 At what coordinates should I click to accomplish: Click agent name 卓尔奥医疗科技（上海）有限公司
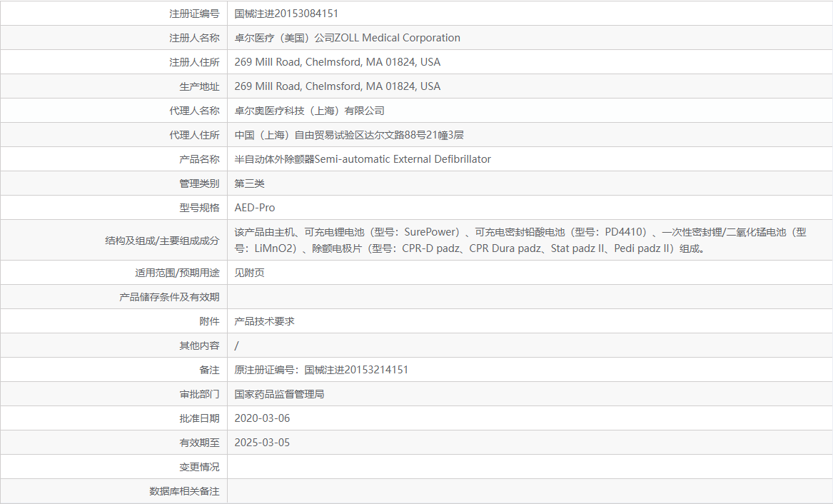tap(310, 111)
